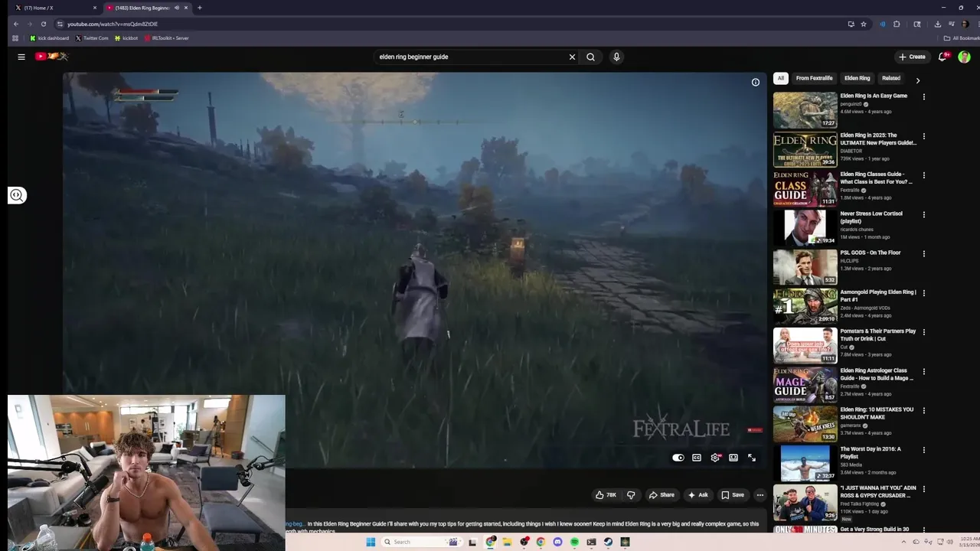The width and height of the screenshot is (980, 551).
Task: Toggle closed captions in the player
Action: pyautogui.click(x=697, y=458)
